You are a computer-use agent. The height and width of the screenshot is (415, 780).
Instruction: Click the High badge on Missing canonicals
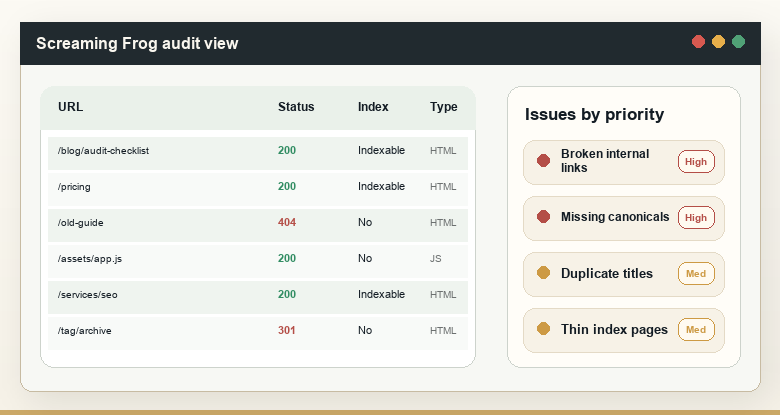click(x=696, y=217)
